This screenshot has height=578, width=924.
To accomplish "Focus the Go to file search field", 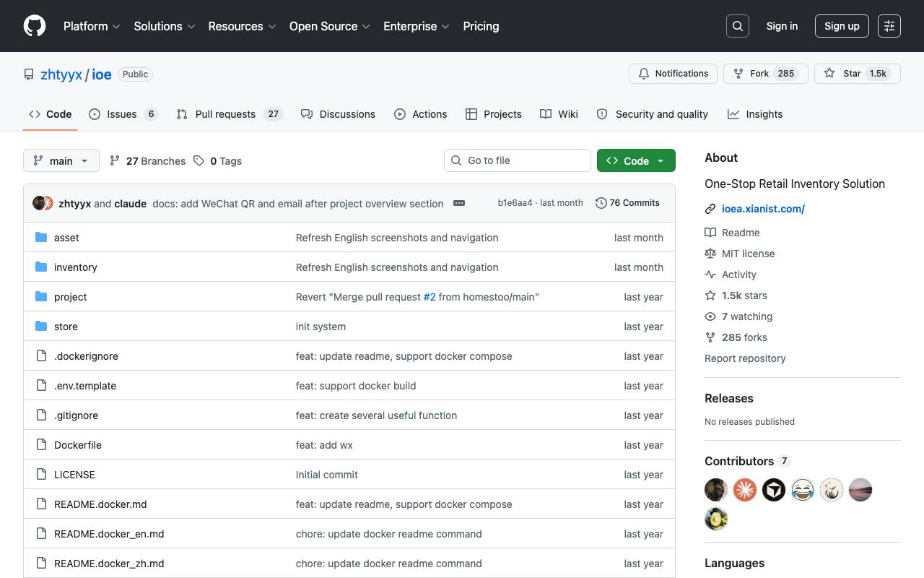I will [518, 160].
